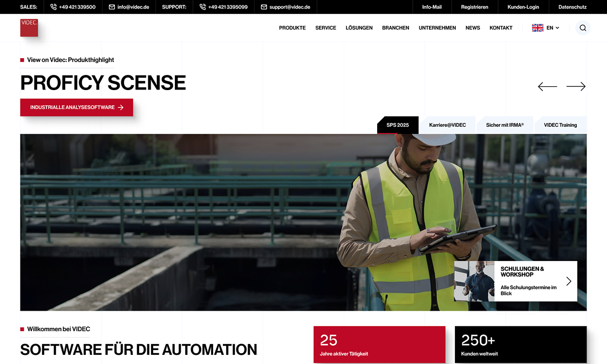Click the next slide right arrow
Screen dimensions: 607x364
point(576,86)
